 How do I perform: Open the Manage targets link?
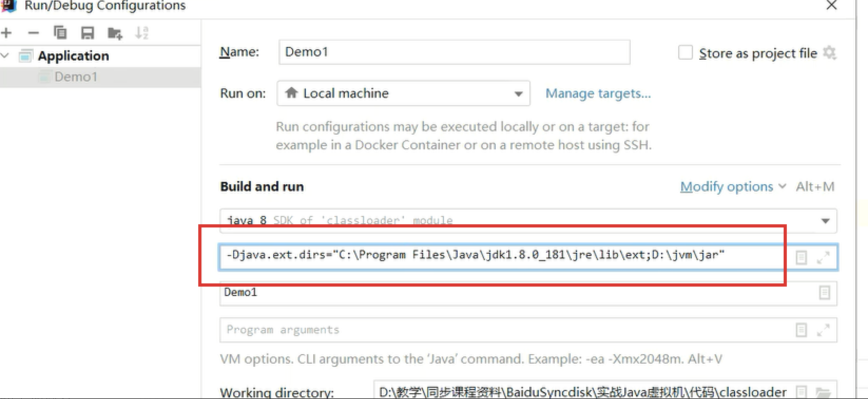[598, 93]
